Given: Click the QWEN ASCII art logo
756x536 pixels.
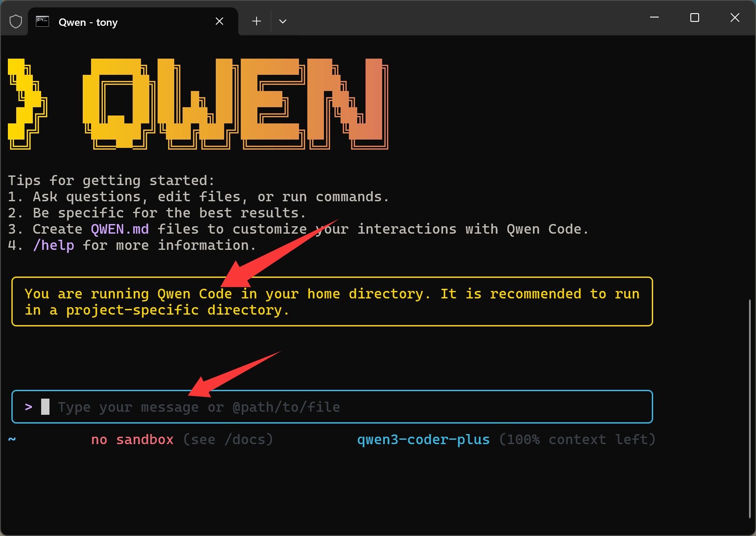Looking at the screenshot, I should 198,104.
